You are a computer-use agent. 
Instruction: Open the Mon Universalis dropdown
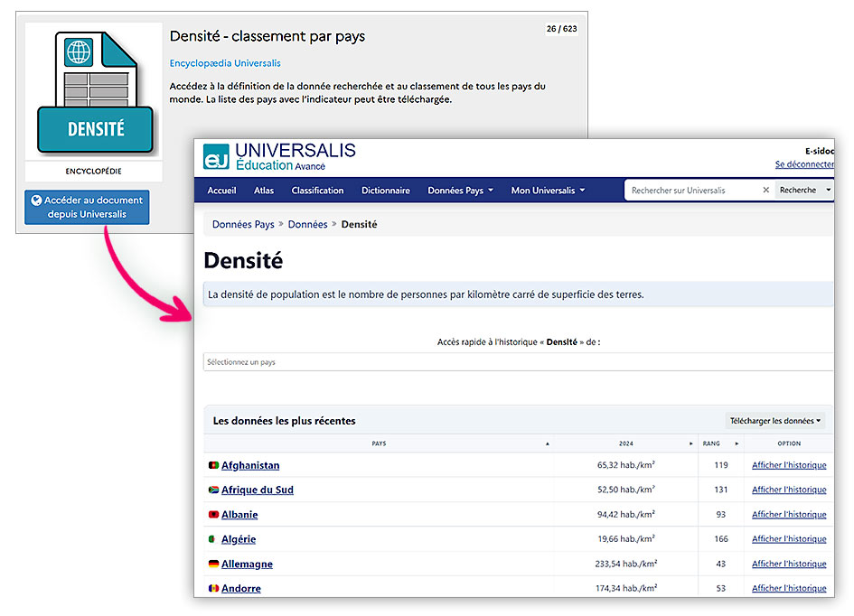click(x=548, y=191)
